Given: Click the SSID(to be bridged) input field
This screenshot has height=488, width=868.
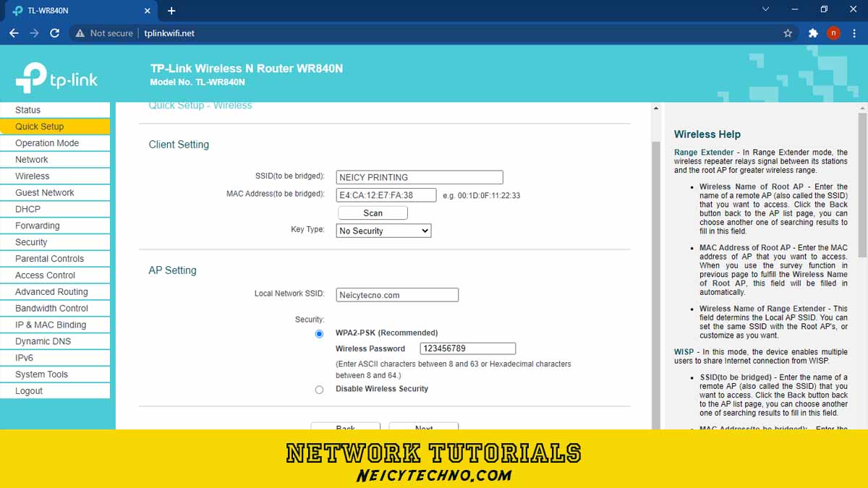Looking at the screenshot, I should point(420,177).
